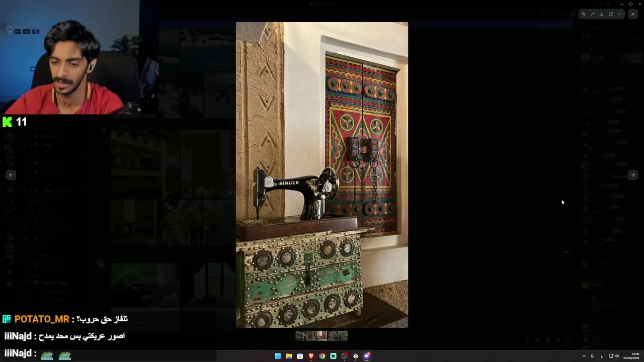Click the POTATO_MR username in chat overlay
The image size is (644, 362).
[x=42, y=319]
